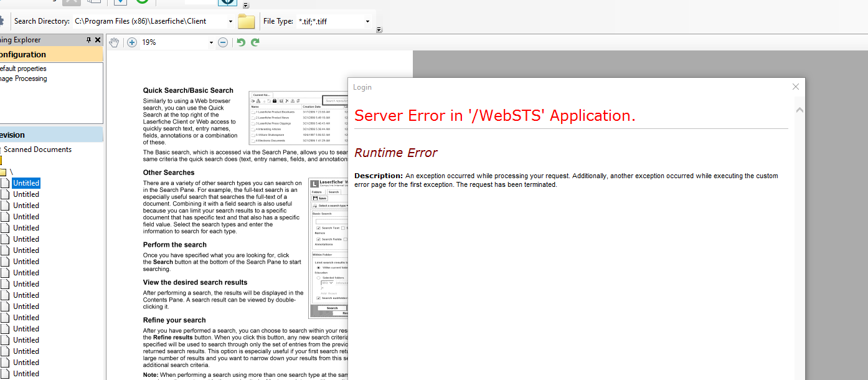Rotate the page left
868x380 pixels.
pos(241,42)
